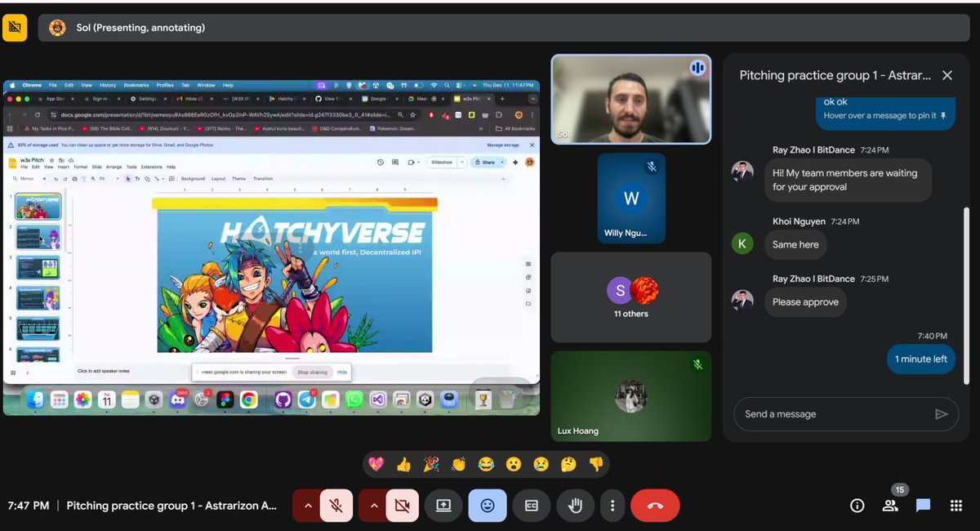This screenshot has height=531, width=980.
Task: Click Theme in shared Slides toolbar
Action: [x=238, y=178]
